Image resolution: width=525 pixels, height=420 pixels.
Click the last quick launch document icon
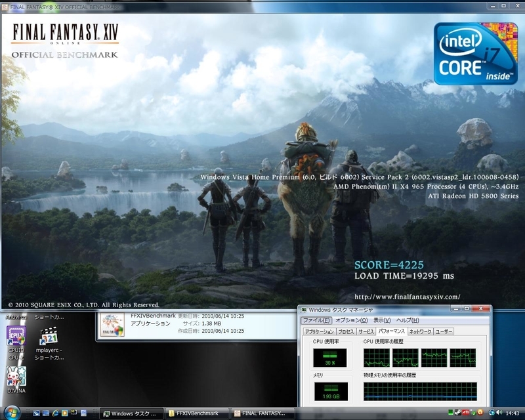click(x=84, y=413)
